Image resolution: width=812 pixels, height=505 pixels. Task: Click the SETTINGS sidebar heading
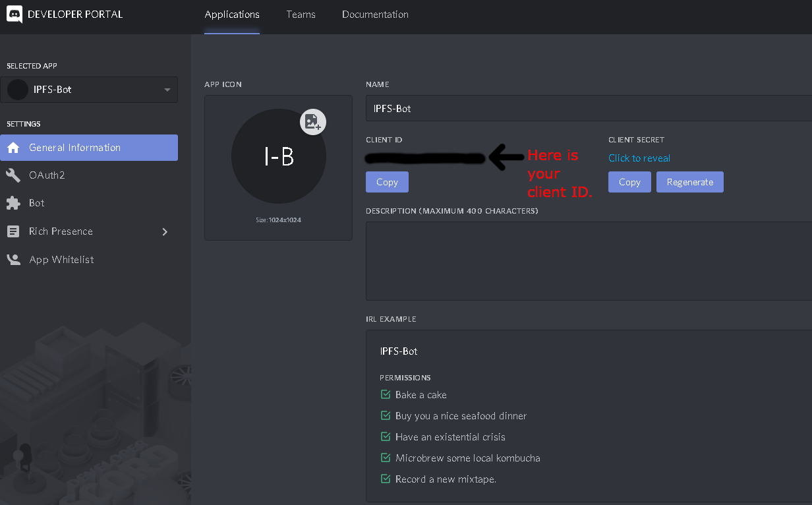click(x=23, y=124)
